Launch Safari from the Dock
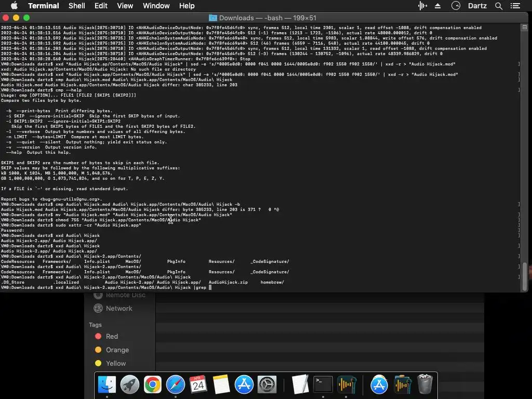The height and width of the screenshot is (399, 532). coord(176,384)
